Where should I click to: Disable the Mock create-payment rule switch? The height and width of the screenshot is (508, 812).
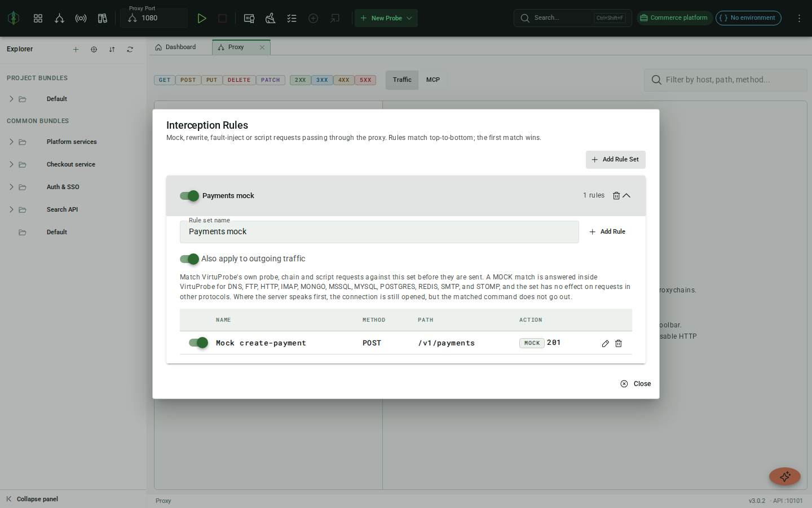[198, 343]
